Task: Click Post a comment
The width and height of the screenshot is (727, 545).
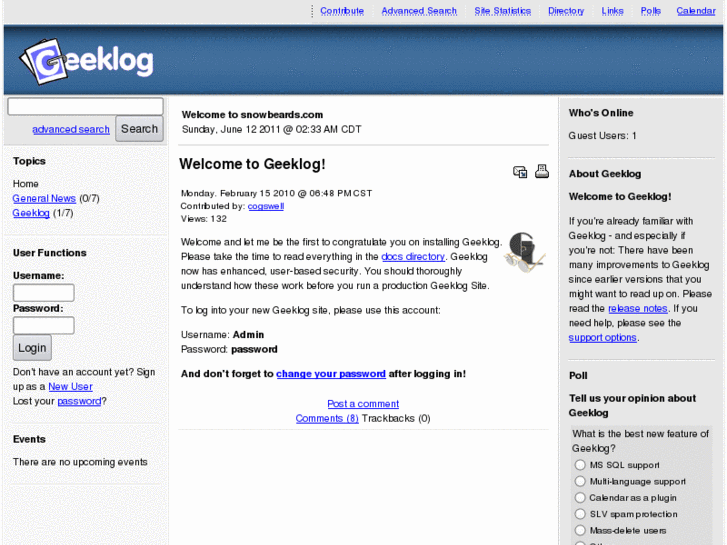Action: click(363, 404)
